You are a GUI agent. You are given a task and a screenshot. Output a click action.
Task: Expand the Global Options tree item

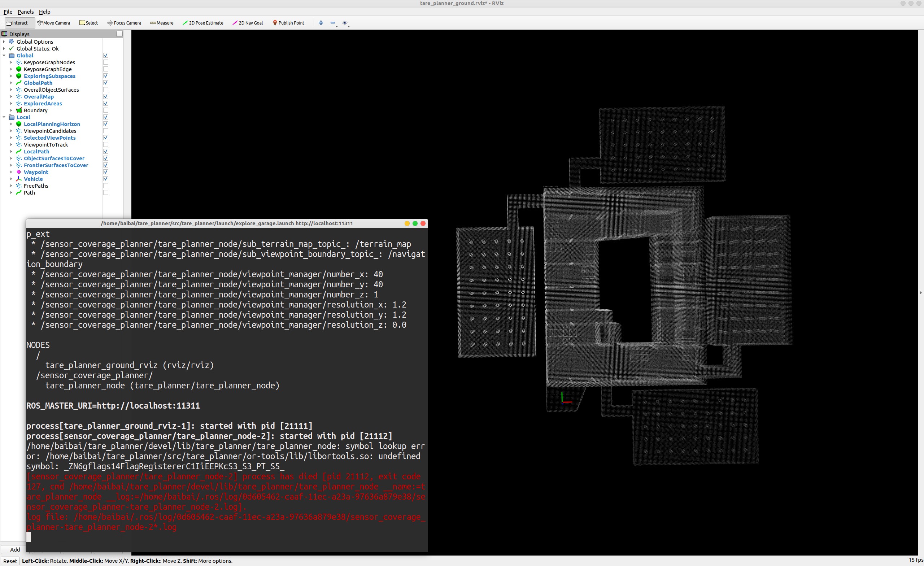tap(4, 42)
